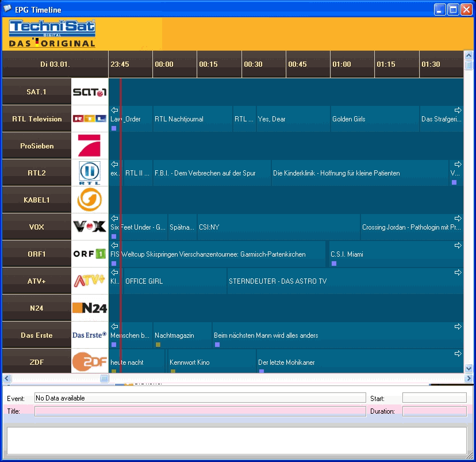Select Kennwort Kino on ZDF
The height and width of the screenshot is (462, 476).
click(212, 361)
